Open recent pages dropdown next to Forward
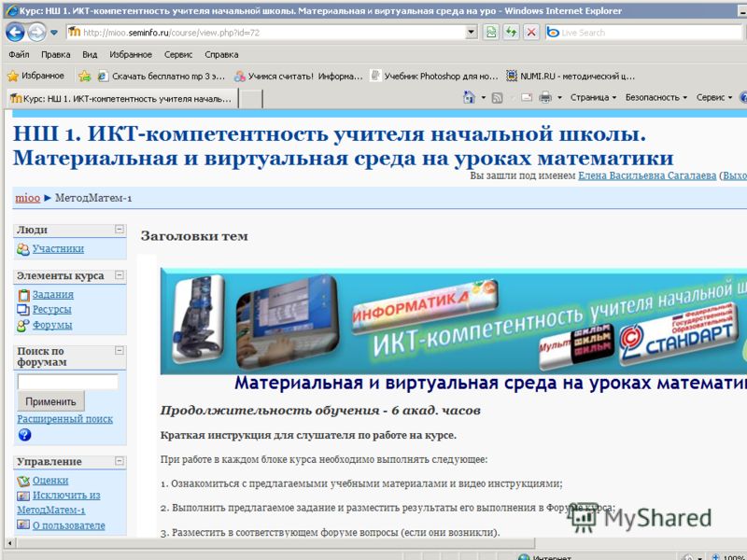The height and width of the screenshot is (560, 747). pos(54,33)
